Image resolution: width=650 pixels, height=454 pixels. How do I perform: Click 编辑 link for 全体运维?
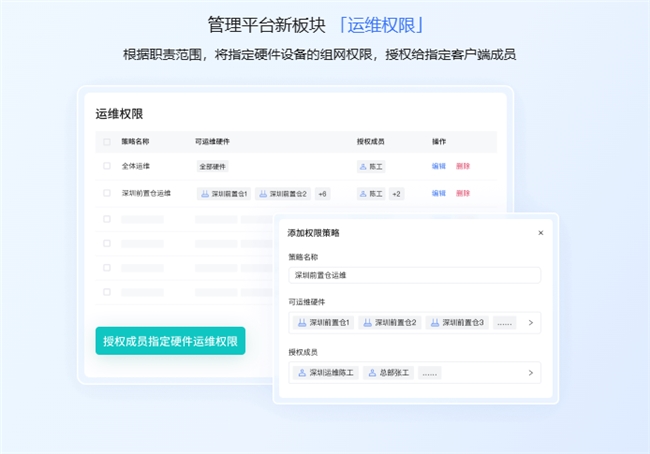[438, 166]
